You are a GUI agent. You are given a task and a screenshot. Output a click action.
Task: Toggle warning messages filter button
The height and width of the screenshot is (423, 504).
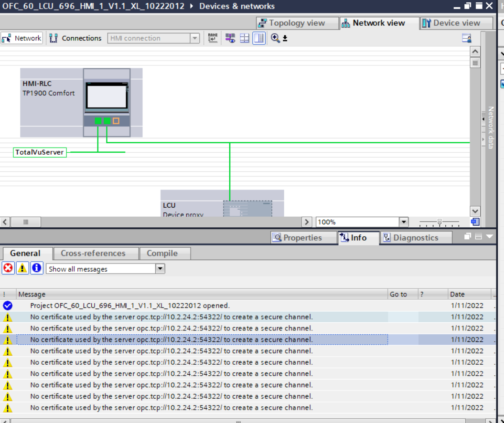coord(22,268)
